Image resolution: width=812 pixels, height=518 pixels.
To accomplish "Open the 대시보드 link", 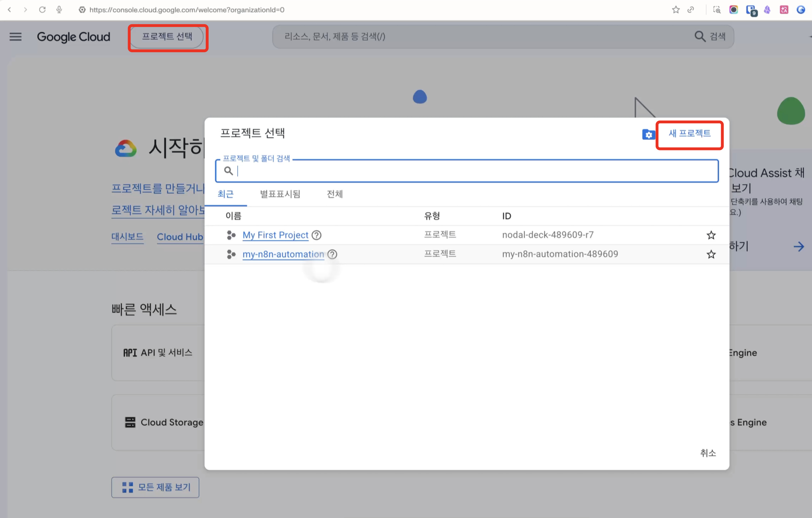I will click(x=127, y=237).
